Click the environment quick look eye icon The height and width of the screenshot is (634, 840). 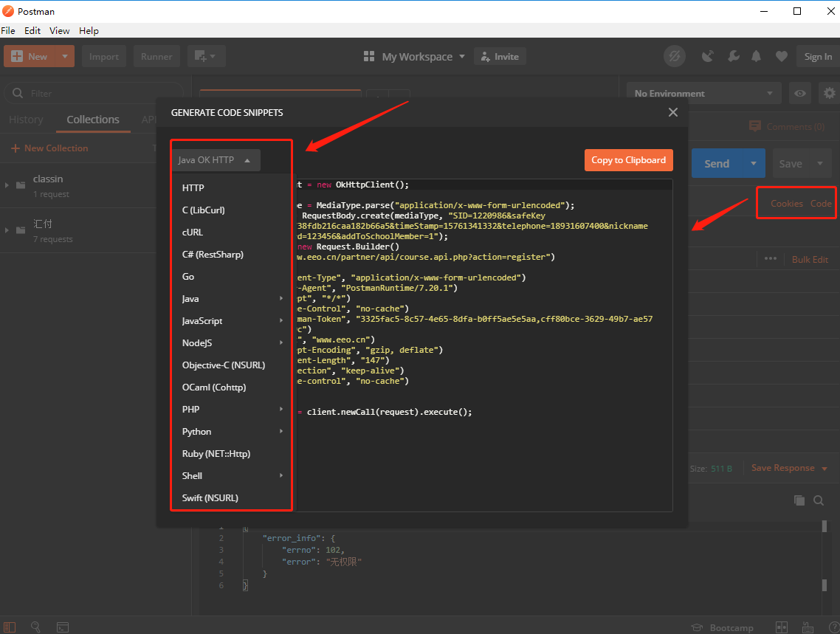[x=800, y=93]
